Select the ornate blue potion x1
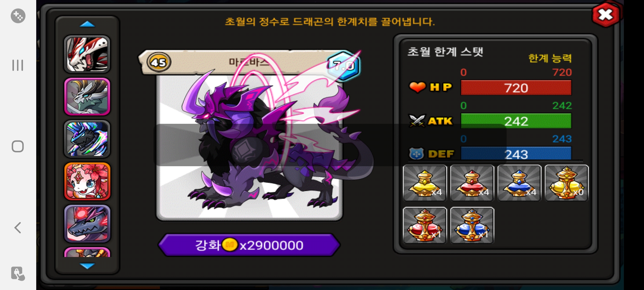This screenshot has width=644, height=290. [472, 225]
